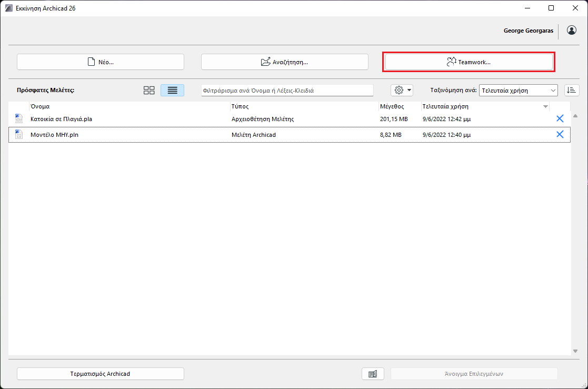Viewport: 588px width, 389px height.
Task: Sort by the Μέγεθος column header
Action: [x=400, y=106]
